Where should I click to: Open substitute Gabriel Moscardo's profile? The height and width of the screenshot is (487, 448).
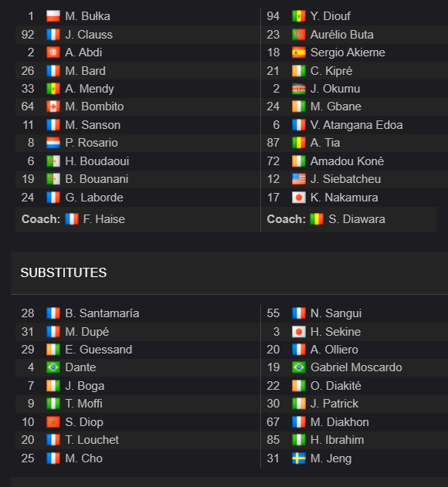tap(356, 367)
